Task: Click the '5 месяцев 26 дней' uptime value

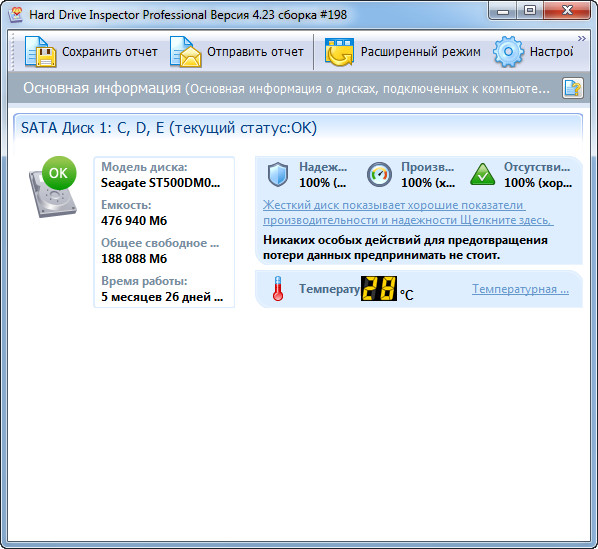Action: (x=162, y=297)
